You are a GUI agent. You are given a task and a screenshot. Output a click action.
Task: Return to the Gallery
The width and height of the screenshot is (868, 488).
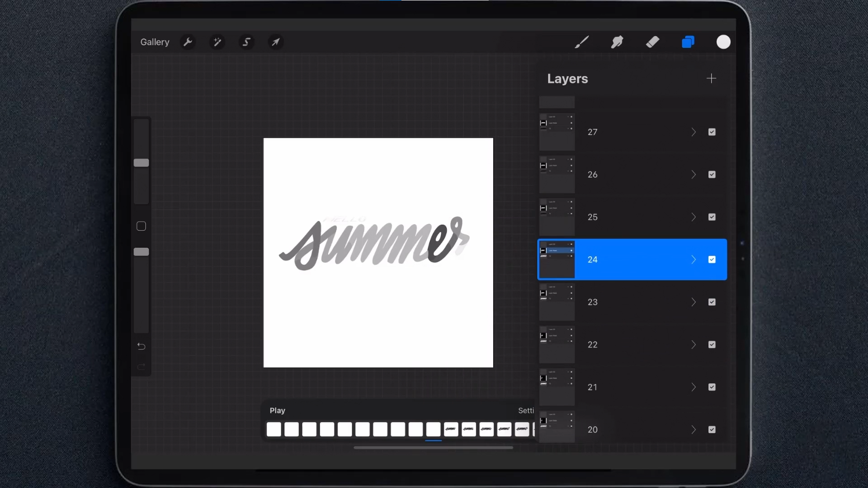155,42
